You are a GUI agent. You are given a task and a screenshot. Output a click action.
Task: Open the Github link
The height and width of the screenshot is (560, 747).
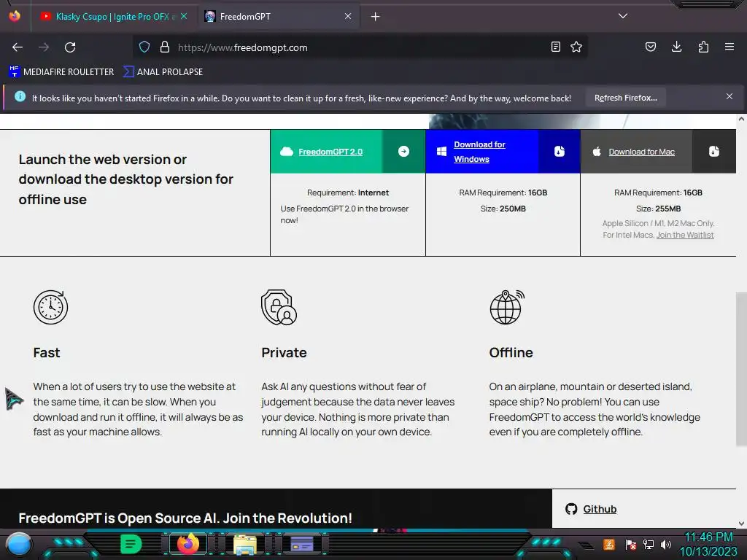[x=600, y=509]
